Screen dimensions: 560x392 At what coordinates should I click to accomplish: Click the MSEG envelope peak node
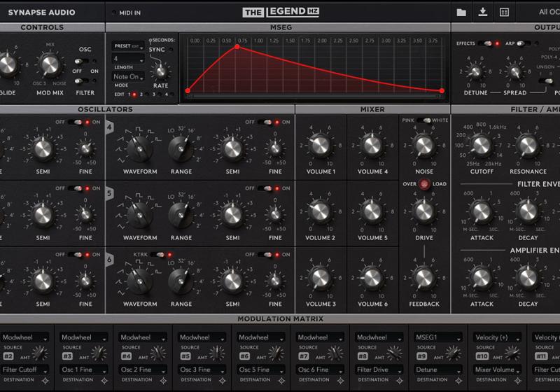point(237,47)
